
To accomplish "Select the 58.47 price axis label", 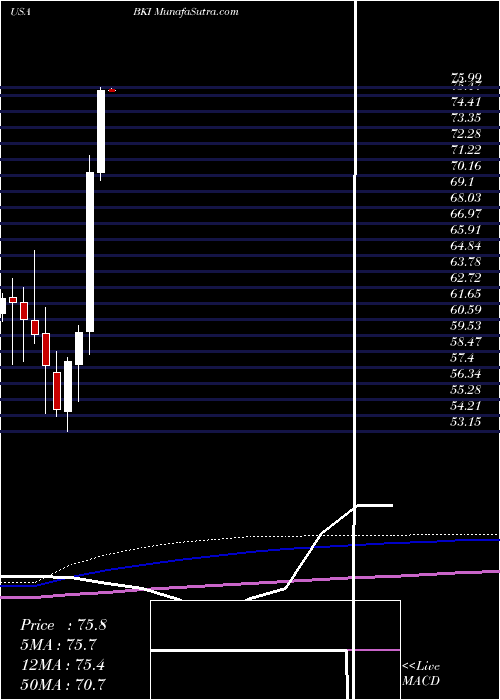I will [x=466, y=342].
